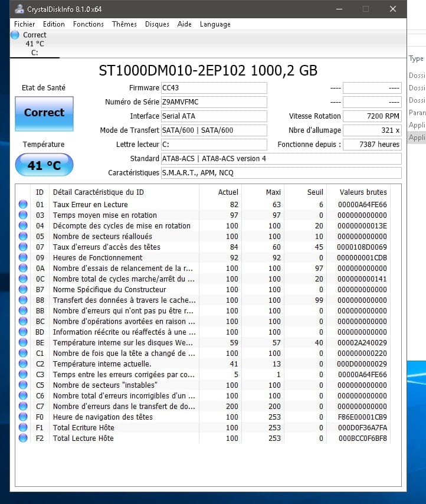Click status orb for Taux Erreur en Lecture
The height and width of the screenshot is (504, 426).
(23, 204)
